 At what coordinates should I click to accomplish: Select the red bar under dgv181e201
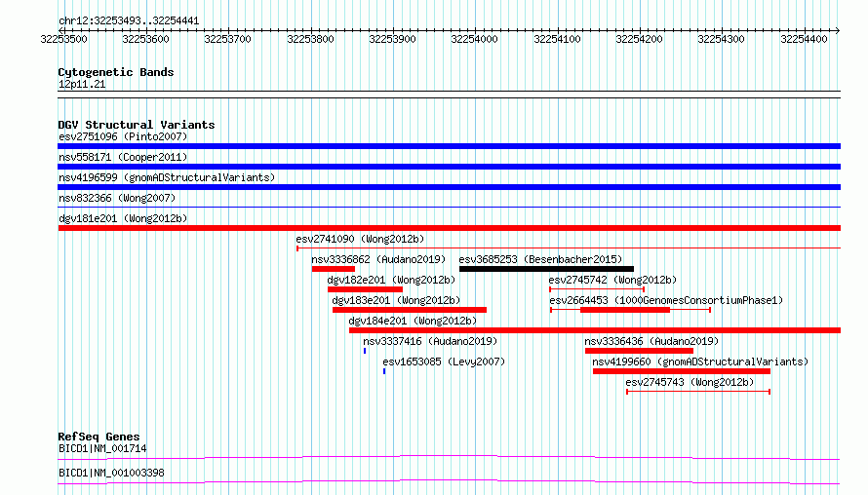(x=449, y=228)
